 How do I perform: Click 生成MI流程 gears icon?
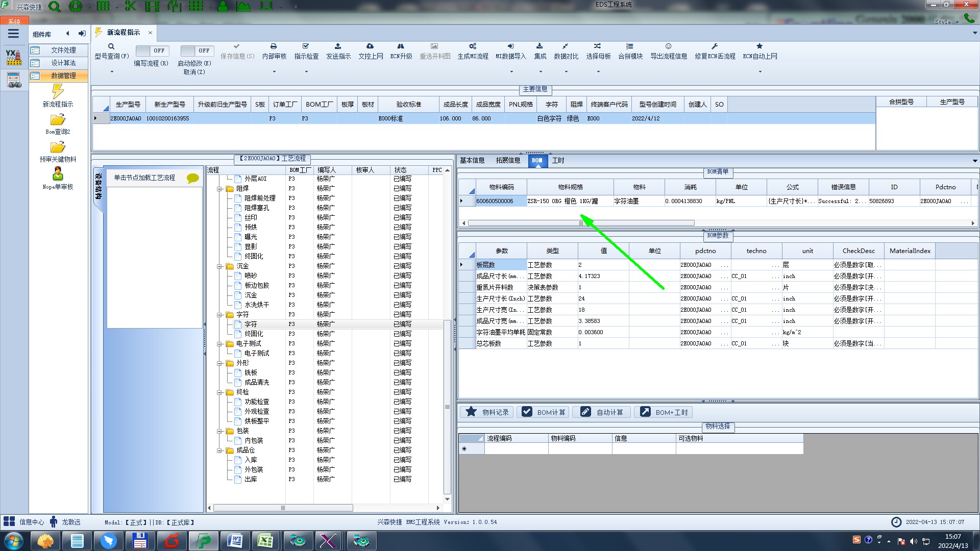[x=473, y=46]
